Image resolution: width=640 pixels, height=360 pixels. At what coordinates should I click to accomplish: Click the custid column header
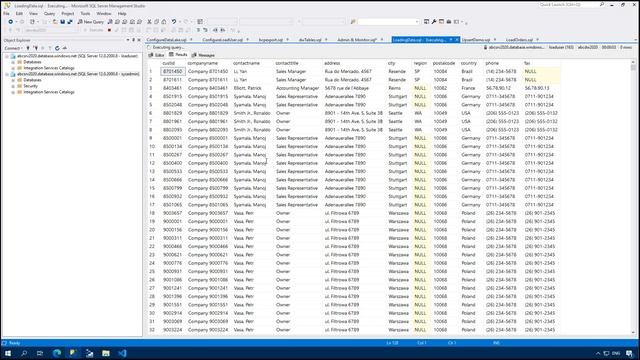[168, 63]
